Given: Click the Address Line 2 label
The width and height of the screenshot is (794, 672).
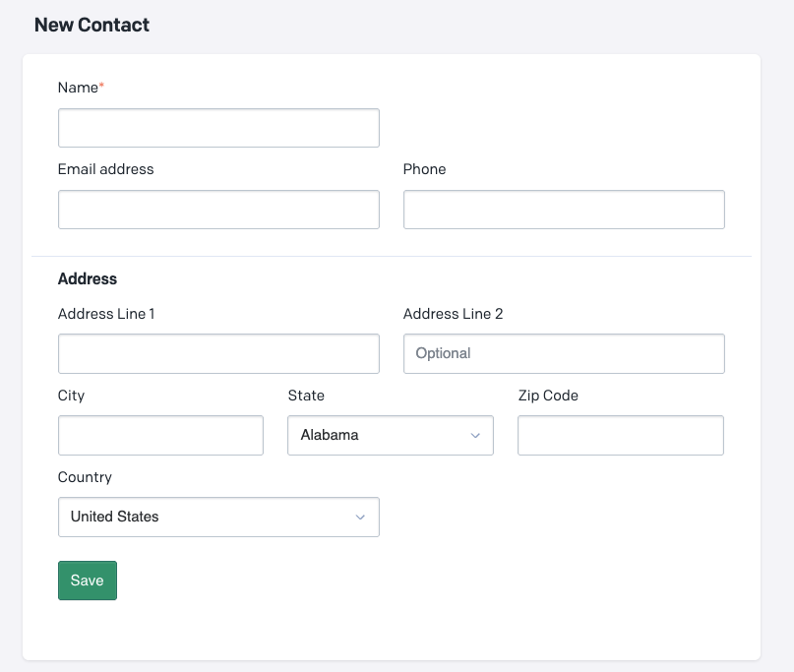Looking at the screenshot, I should click(x=453, y=314).
